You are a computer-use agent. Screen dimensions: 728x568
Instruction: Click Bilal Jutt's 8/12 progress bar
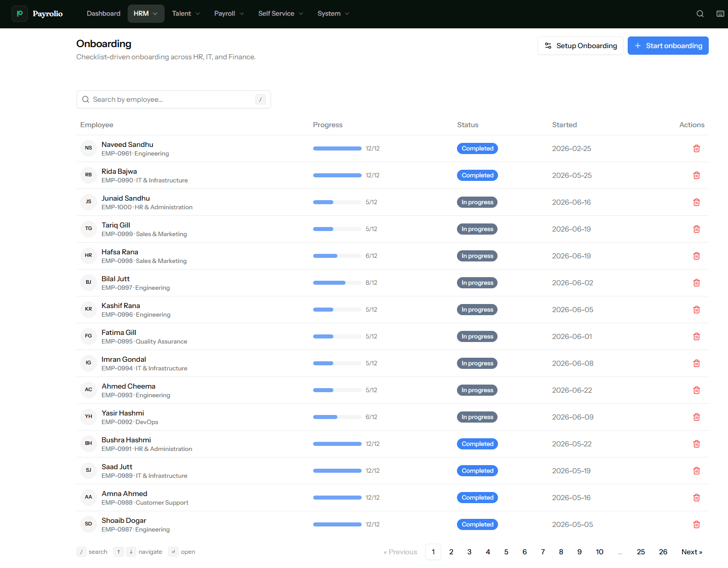(337, 283)
